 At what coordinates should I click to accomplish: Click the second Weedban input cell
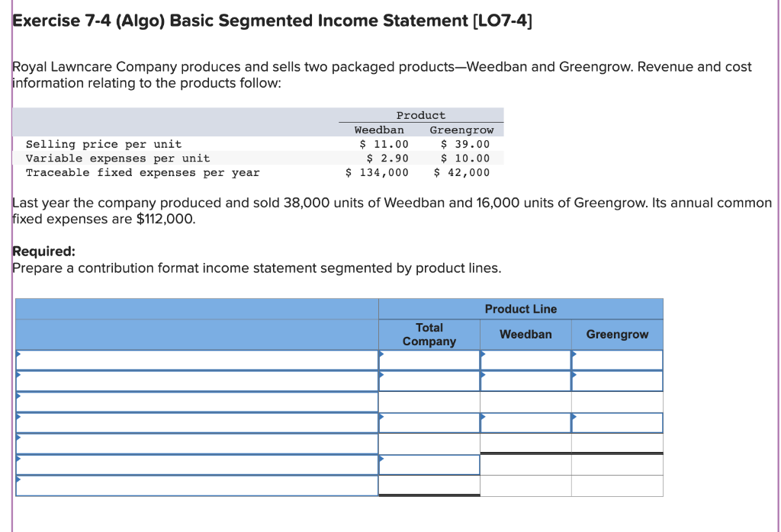[525, 380]
